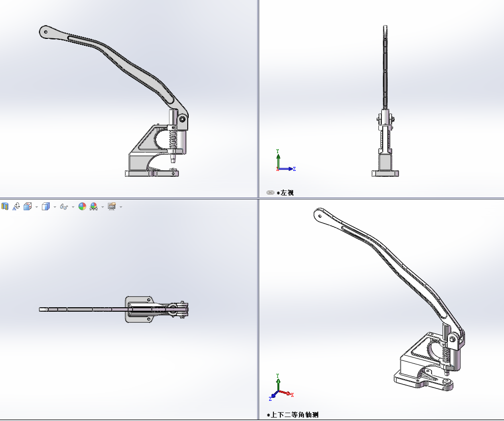
Task: Expand the Display Style dropdown arrow
Action: point(55,207)
